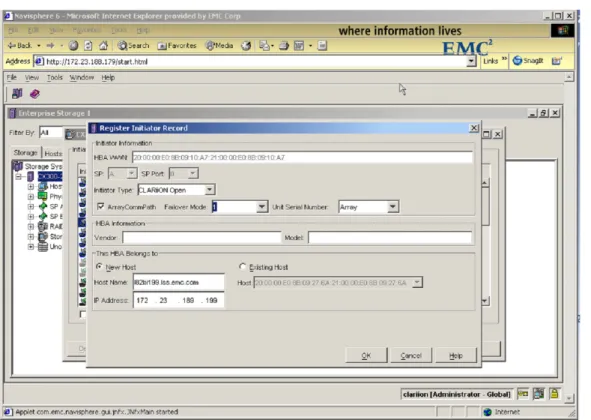Click the browser Forward arrow button
Image resolution: width=591 pixels, height=420 pixels.
click(x=50, y=46)
